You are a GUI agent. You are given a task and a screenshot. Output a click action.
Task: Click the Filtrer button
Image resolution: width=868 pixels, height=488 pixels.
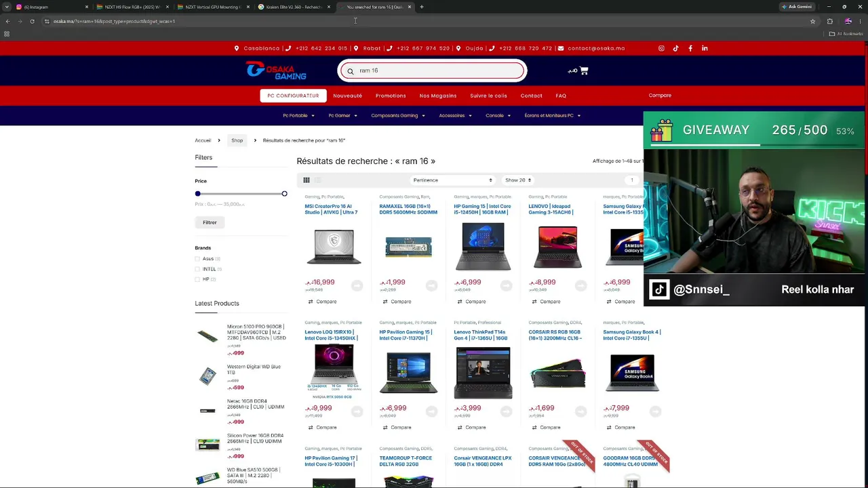[x=210, y=222]
